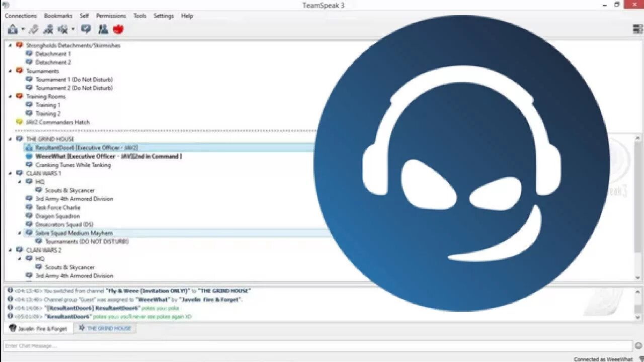Image resolution: width=644 pixels, height=362 pixels.
Task: Toggle Mute Microphone in the toolbar
Action: pos(48,29)
